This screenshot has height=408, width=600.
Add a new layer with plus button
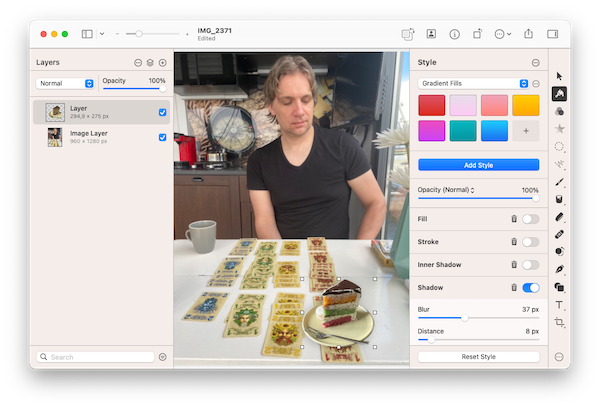point(163,63)
